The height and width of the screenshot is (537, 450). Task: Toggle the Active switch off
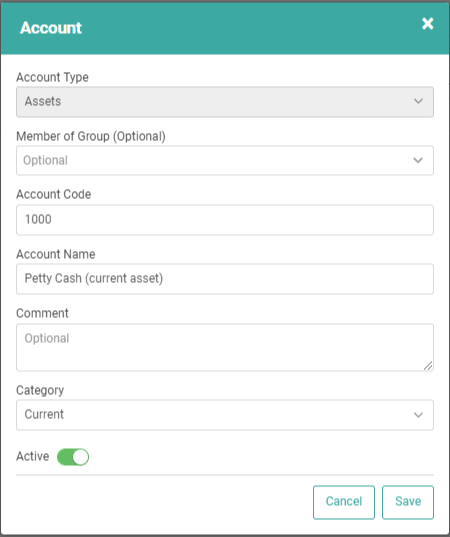coord(73,457)
